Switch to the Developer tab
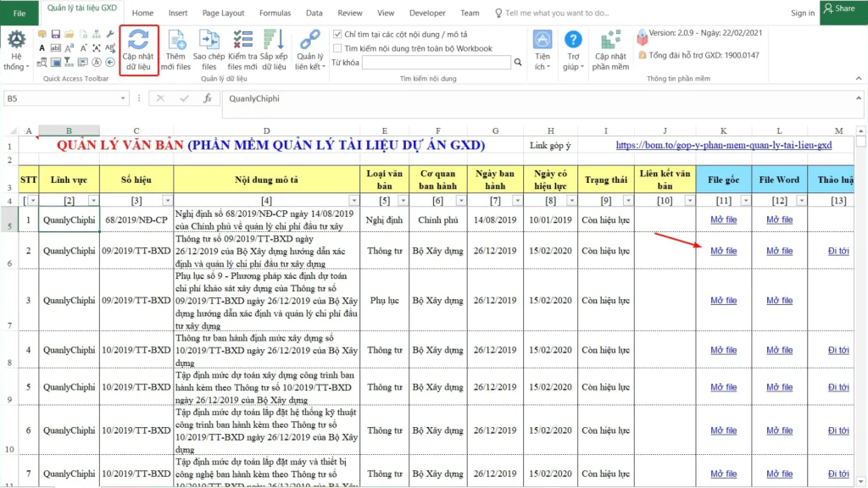 point(427,13)
